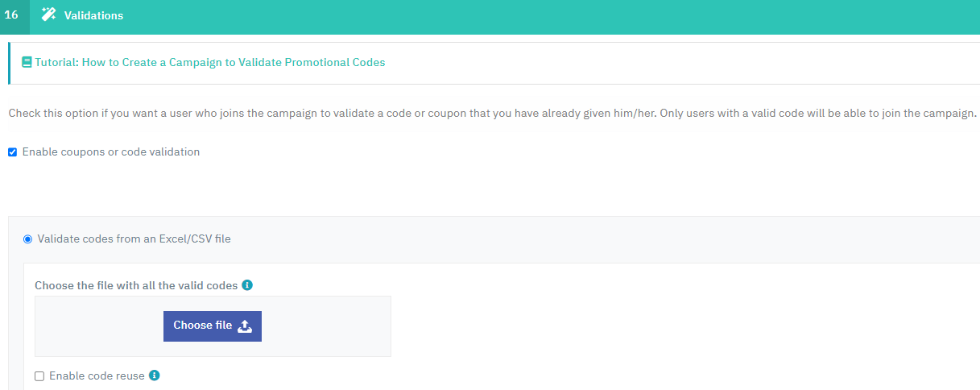Click the gray file upload drop area
The image size is (980, 390).
pos(213,326)
